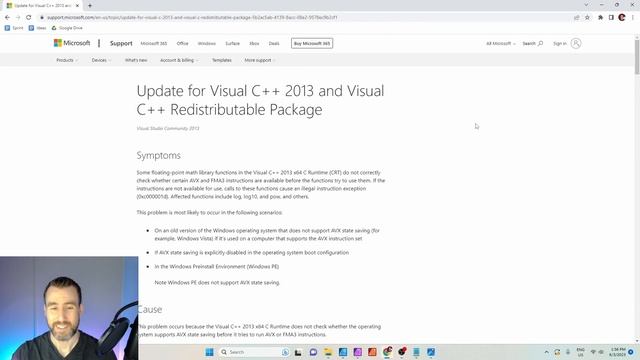This screenshot has height=360, width=640.
Task: Click the browser forward arrow
Action: [18, 18]
